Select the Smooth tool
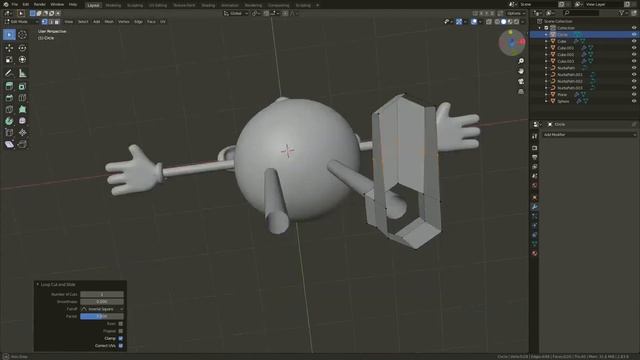Screen dimensions: 640x360 22,121
